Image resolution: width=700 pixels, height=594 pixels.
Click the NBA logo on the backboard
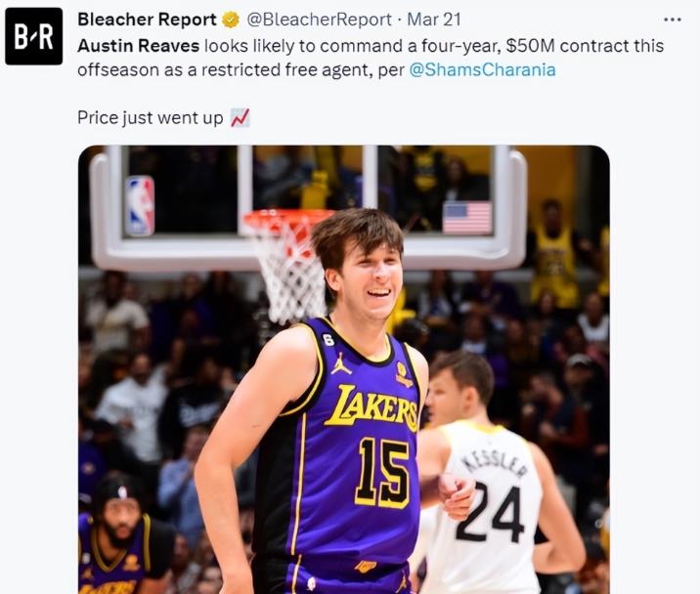[x=140, y=206]
